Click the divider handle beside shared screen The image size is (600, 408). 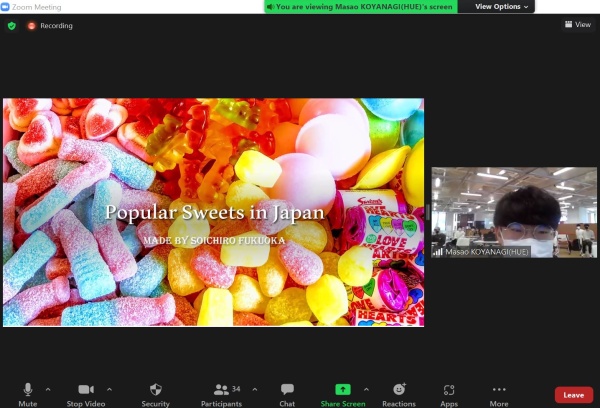[x=428, y=212]
